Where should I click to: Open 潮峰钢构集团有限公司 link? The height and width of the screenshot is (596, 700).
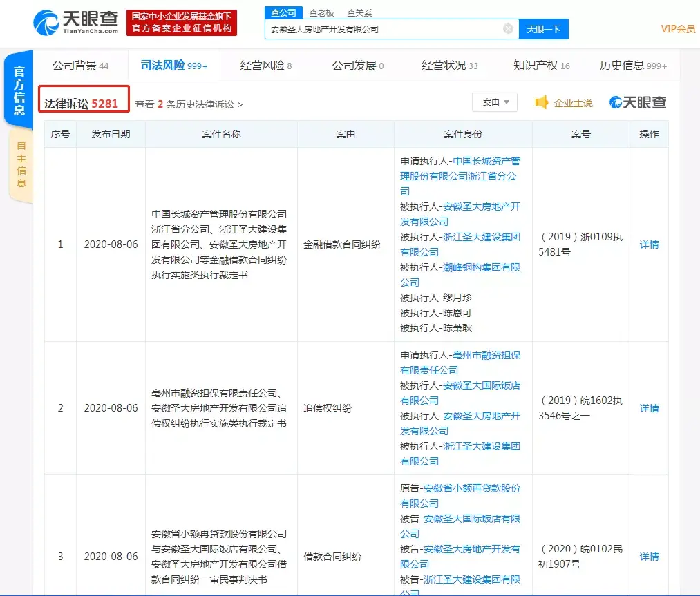[460, 275]
